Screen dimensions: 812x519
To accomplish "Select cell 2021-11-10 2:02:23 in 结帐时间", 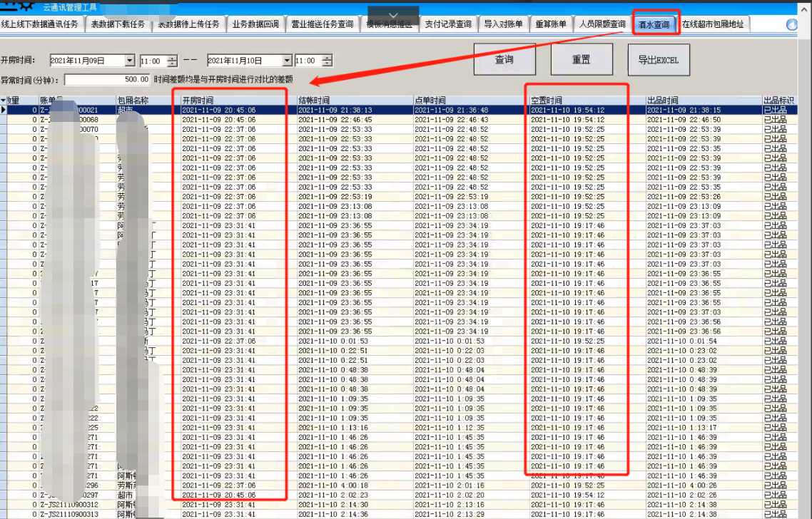I will click(355, 495).
